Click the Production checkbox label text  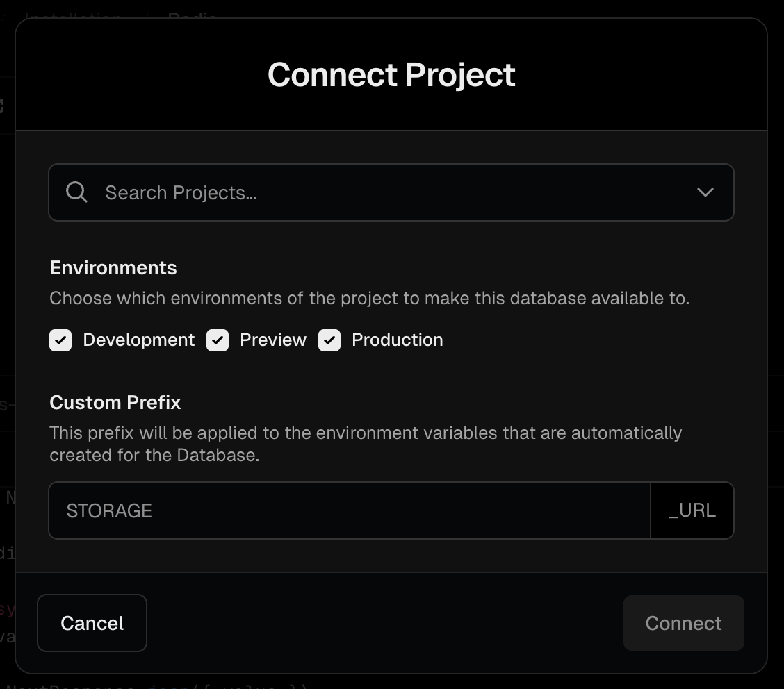tap(398, 340)
